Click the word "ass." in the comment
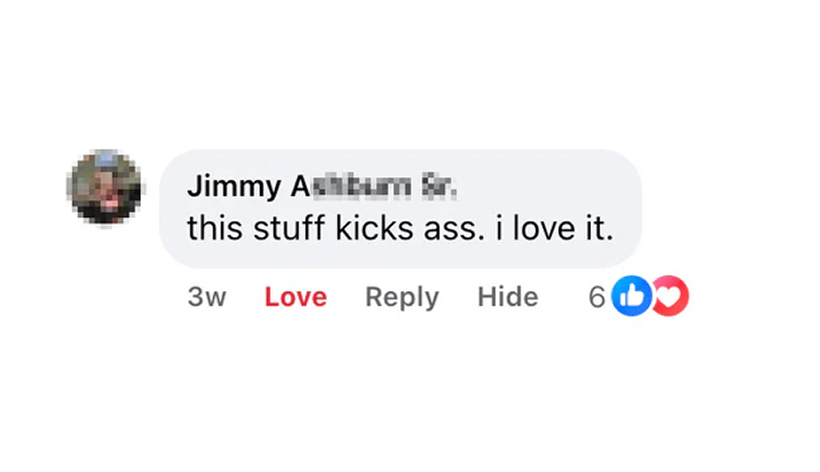 pos(454,228)
